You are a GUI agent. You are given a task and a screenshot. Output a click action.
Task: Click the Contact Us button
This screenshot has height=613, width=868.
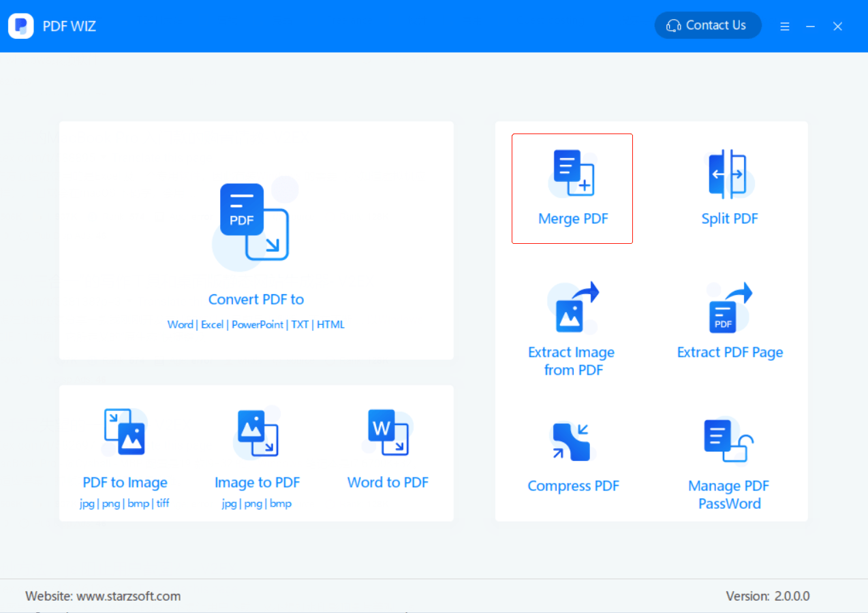[x=707, y=25]
